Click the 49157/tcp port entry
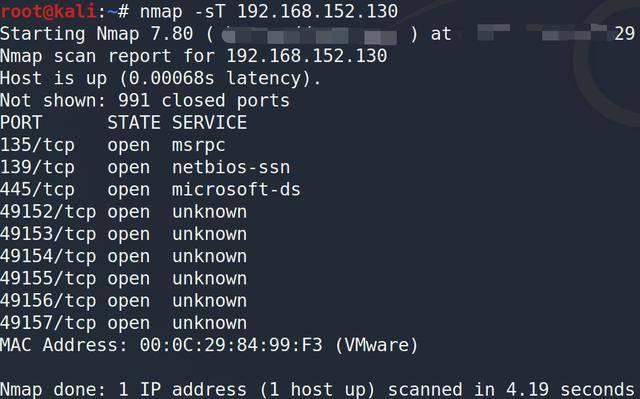 (x=48, y=323)
